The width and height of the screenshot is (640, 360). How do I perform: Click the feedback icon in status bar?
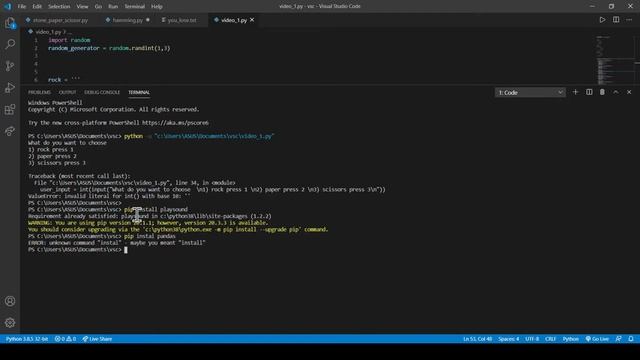point(619,339)
